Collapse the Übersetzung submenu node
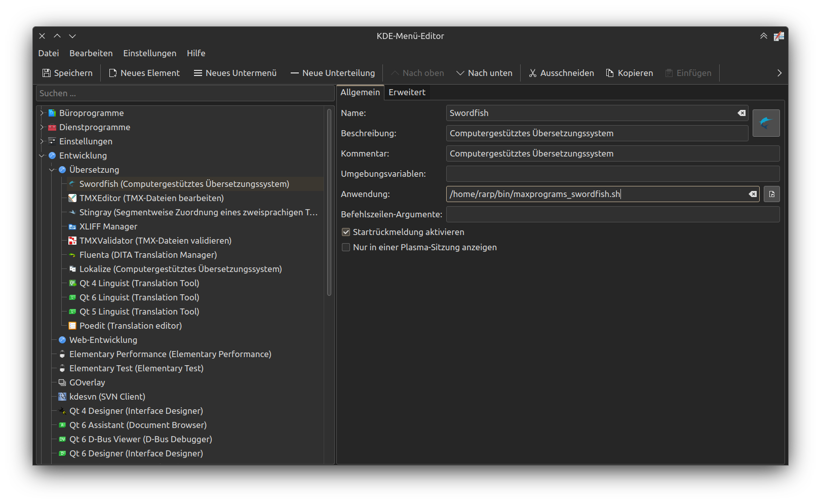821x504 pixels. pyautogui.click(x=52, y=170)
